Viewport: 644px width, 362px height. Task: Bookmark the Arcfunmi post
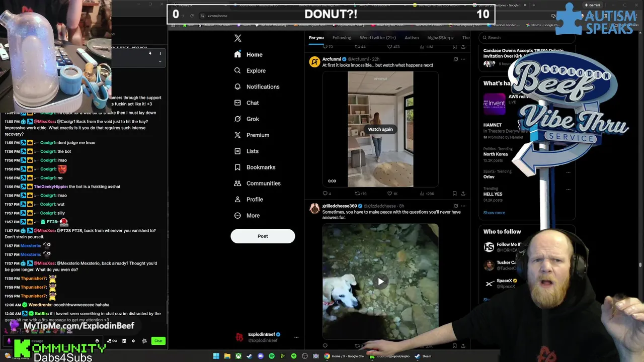pos(454,194)
